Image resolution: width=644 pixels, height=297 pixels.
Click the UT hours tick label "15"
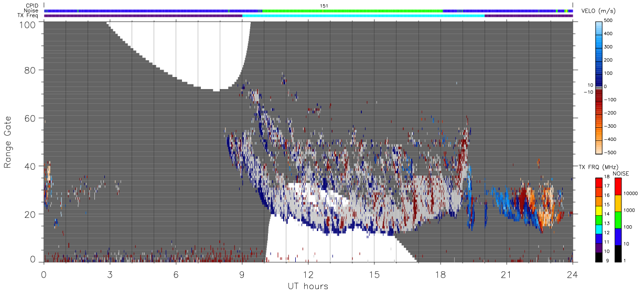tap(374, 274)
